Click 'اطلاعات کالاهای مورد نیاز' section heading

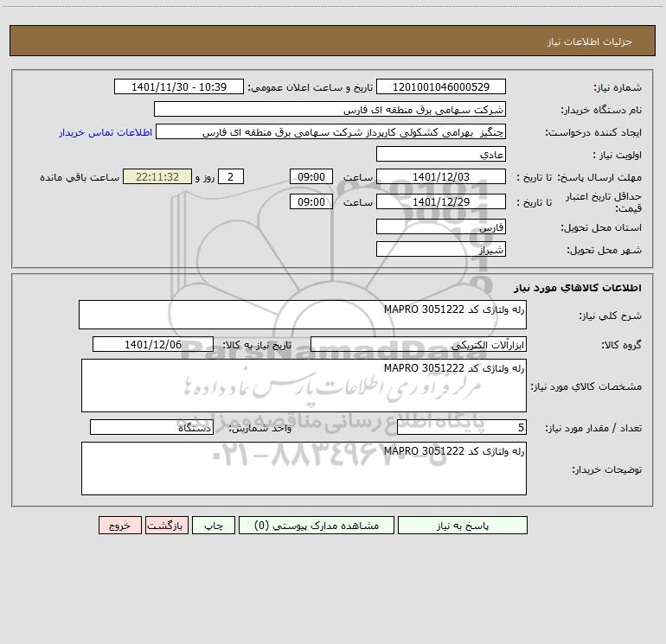coord(577,288)
